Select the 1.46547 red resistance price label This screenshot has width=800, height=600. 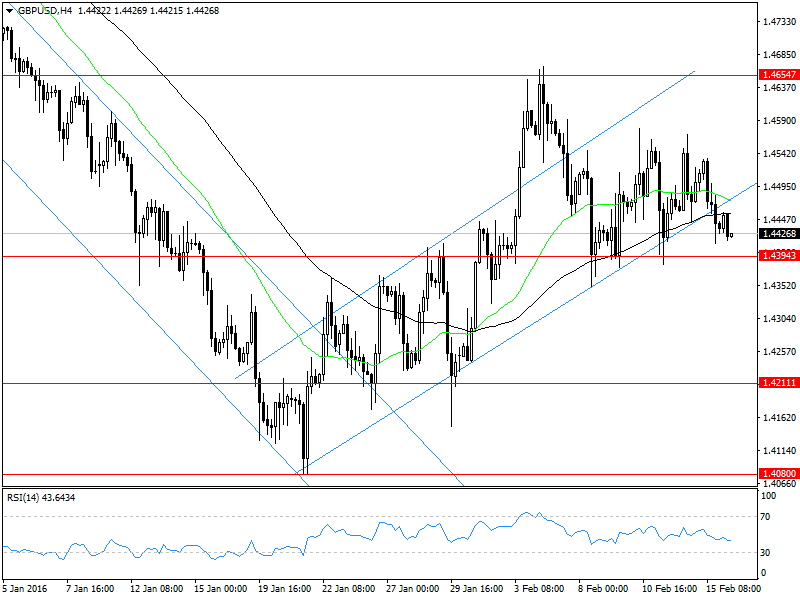779,75
